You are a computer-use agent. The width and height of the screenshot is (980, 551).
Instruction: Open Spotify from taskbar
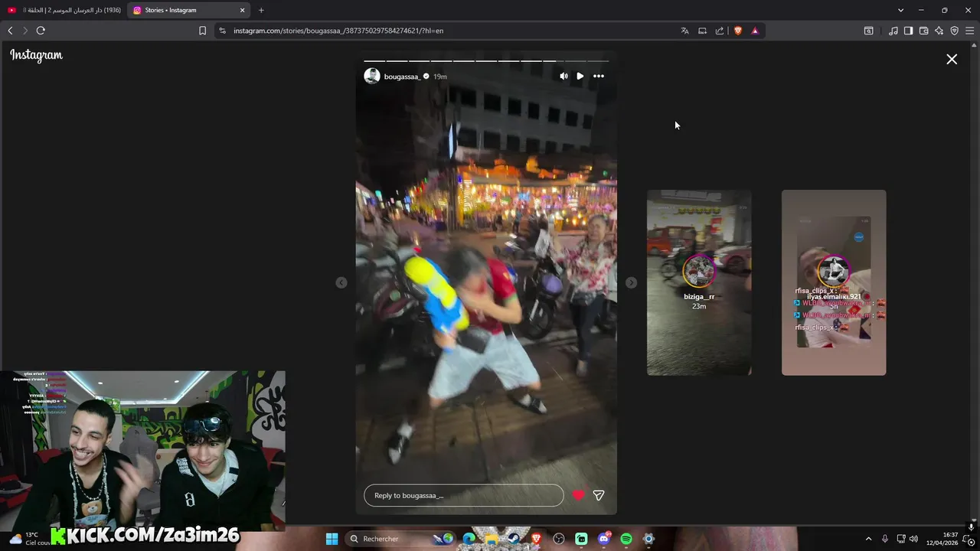[626, 539]
